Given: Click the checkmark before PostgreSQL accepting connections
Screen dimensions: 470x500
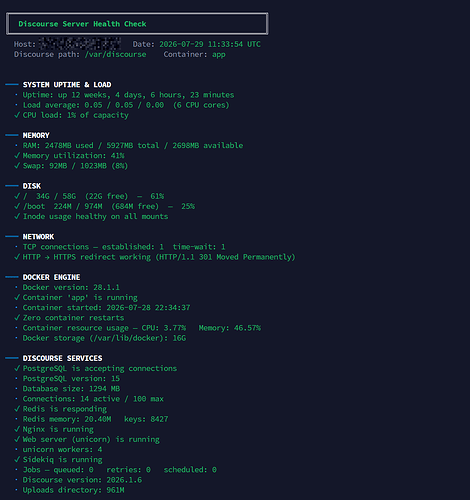Looking at the screenshot, I should [x=17, y=368].
